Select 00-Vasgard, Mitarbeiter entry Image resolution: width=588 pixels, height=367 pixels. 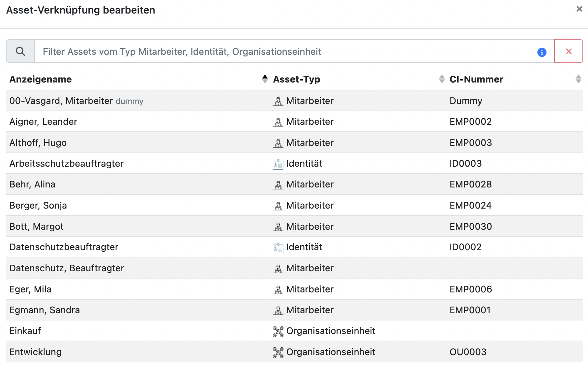point(76,101)
